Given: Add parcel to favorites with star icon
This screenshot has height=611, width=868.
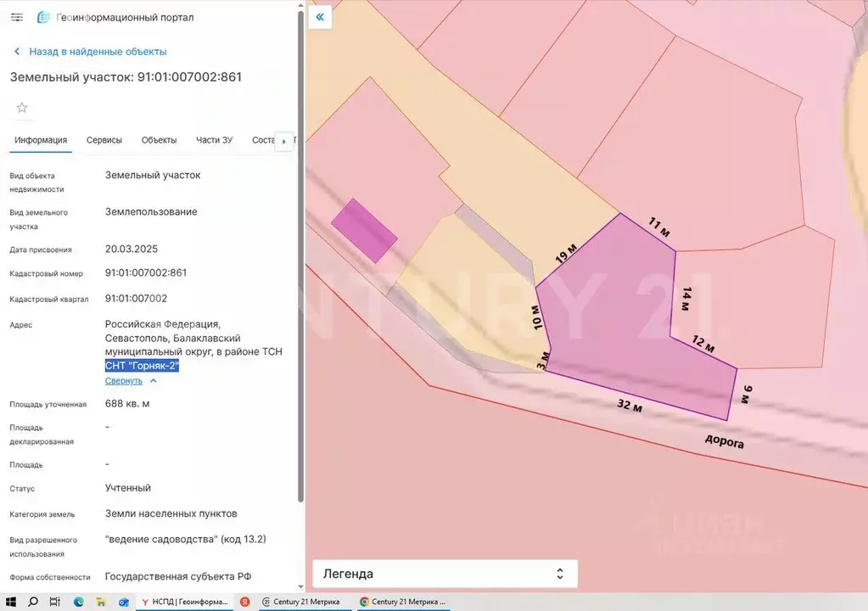Looking at the screenshot, I should pyautogui.click(x=22, y=108).
